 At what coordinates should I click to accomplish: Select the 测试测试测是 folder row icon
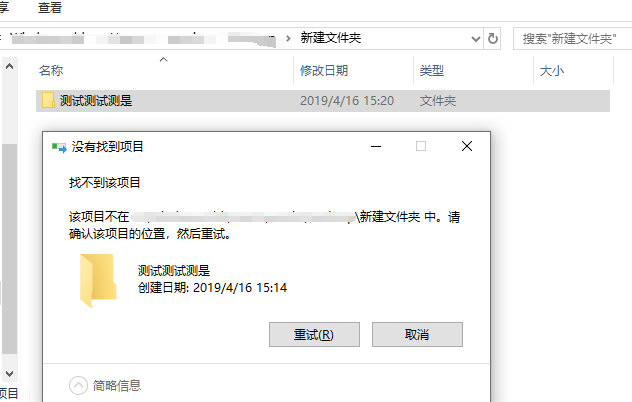[x=48, y=100]
